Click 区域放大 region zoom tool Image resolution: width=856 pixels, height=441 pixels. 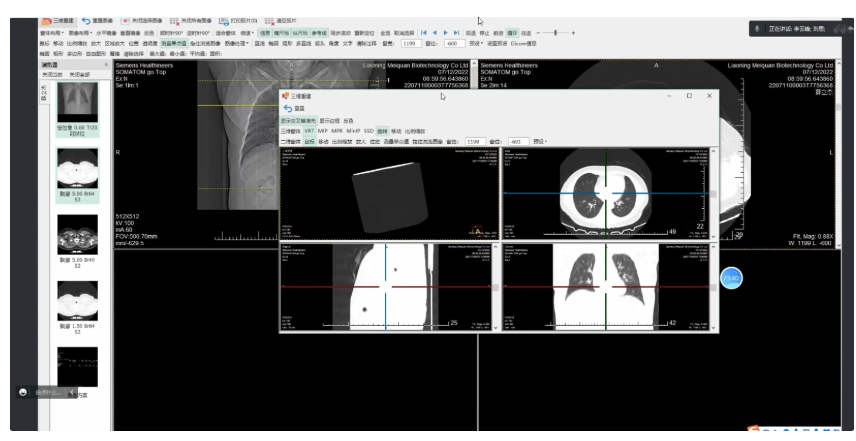tap(115, 43)
